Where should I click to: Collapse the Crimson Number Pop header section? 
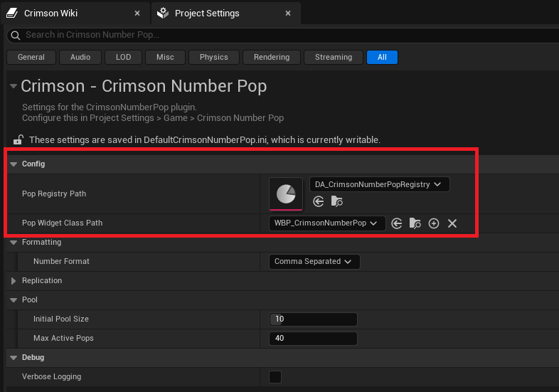coord(14,86)
